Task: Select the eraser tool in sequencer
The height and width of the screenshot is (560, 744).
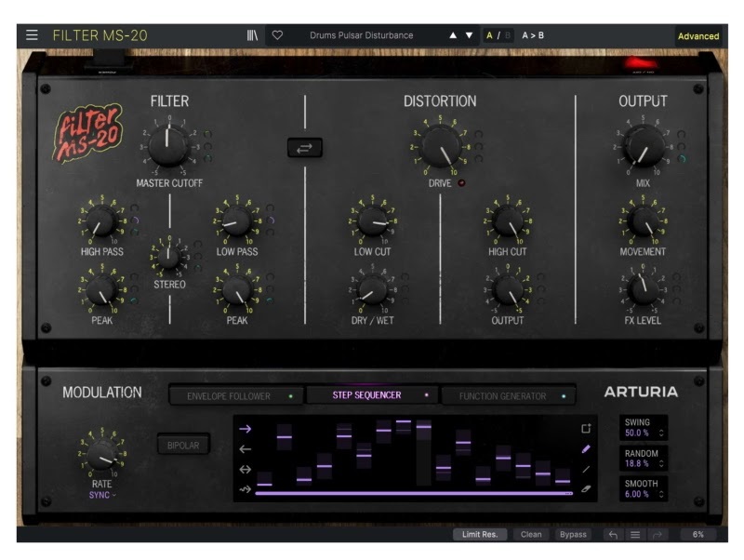Action: pos(586,488)
